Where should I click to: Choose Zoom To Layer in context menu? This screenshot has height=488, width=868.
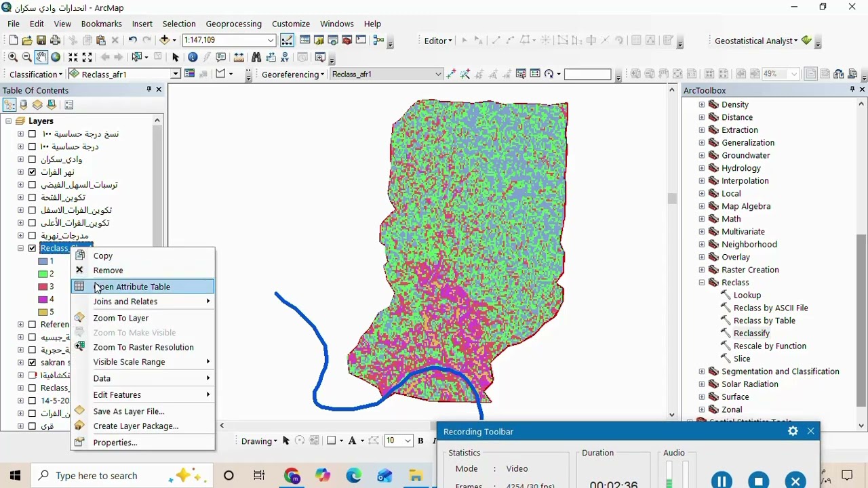click(142, 318)
